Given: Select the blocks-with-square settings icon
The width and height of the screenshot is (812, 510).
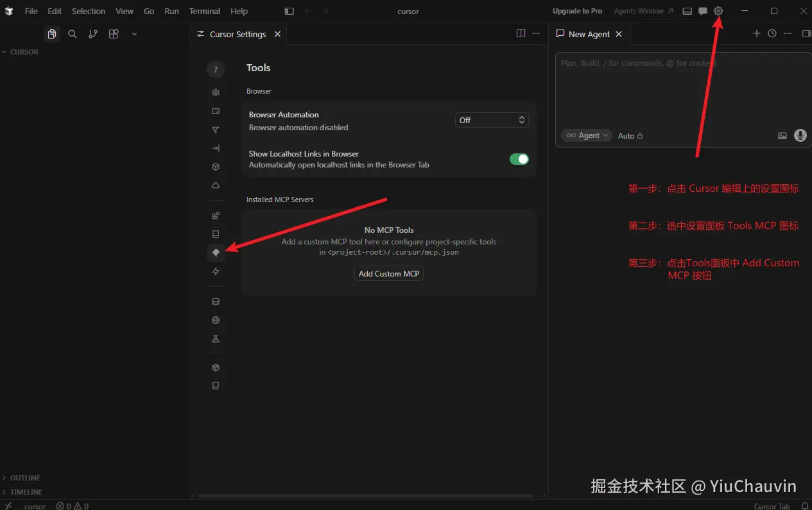Looking at the screenshot, I should tap(216, 216).
